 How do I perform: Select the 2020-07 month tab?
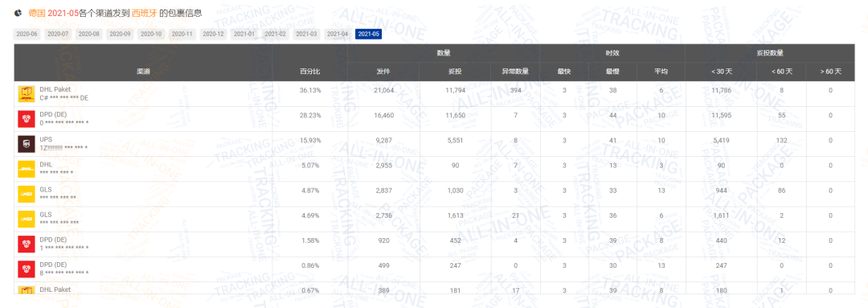[x=58, y=34]
